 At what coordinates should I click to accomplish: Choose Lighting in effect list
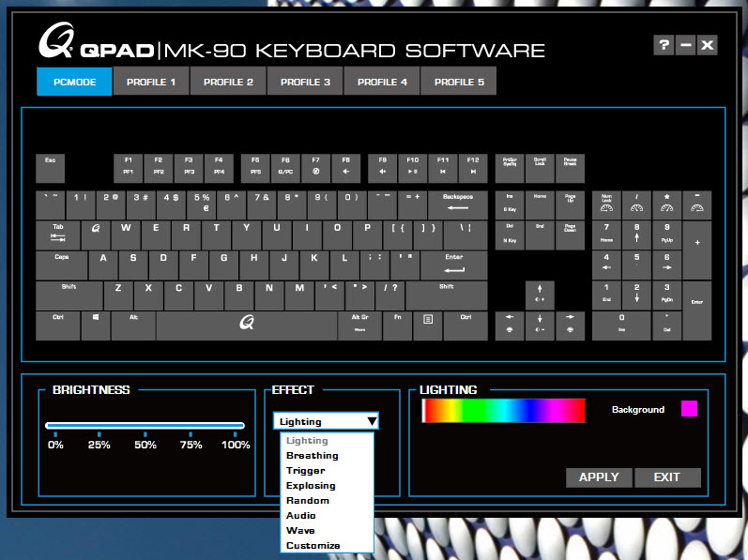click(328, 440)
